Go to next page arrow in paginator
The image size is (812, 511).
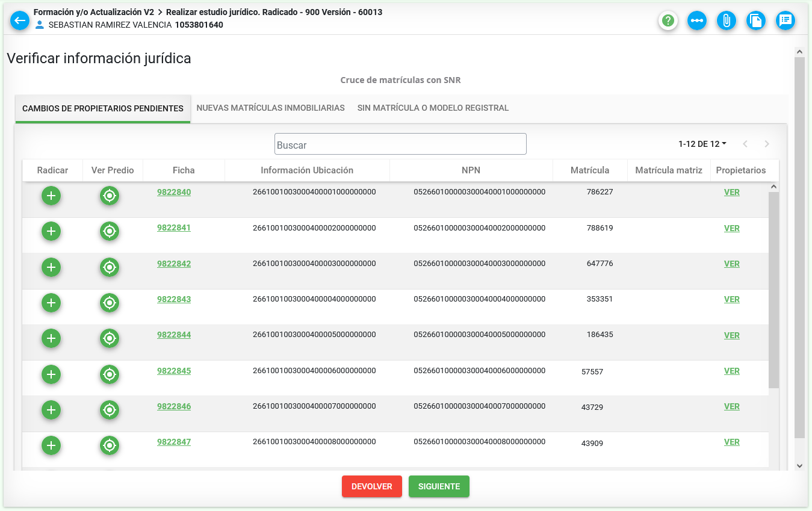coord(767,144)
